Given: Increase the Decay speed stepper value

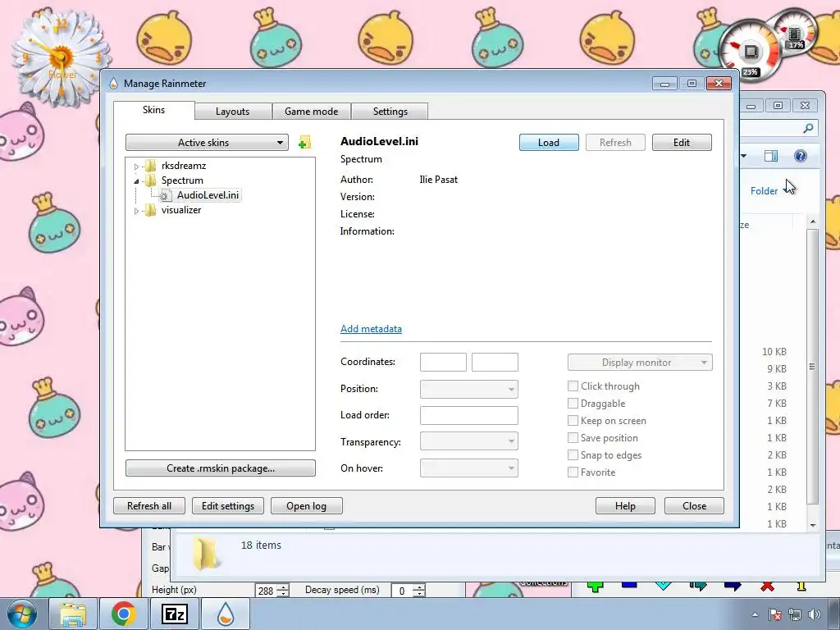Looking at the screenshot, I should click(x=419, y=587).
